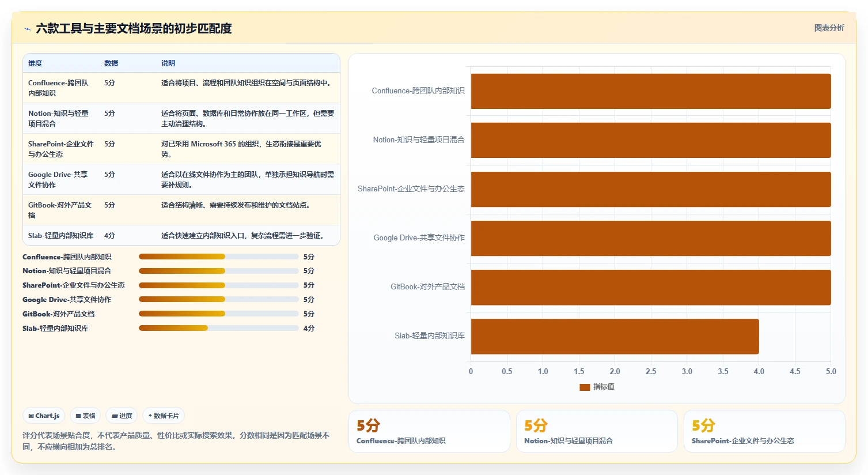Click the title 六款工具与主要文档场景的初步匹配度
Viewport: 868px width, 475px height.
tap(134, 28)
